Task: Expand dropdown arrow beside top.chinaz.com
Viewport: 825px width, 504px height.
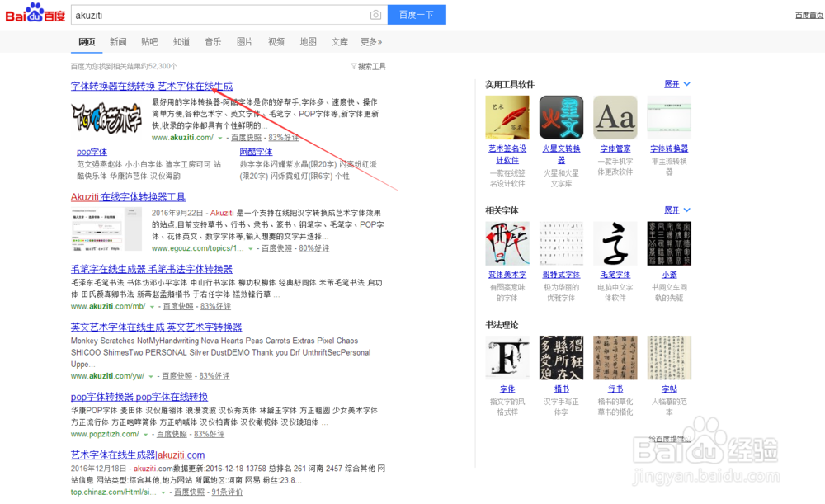Action: 163,492
